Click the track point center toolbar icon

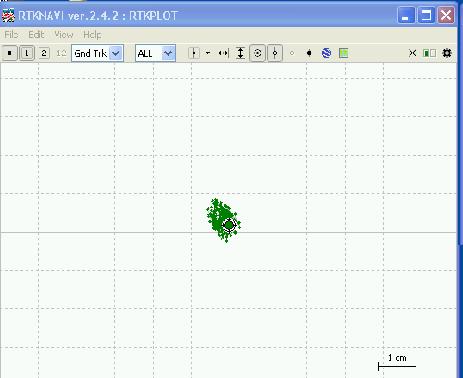coord(194,53)
